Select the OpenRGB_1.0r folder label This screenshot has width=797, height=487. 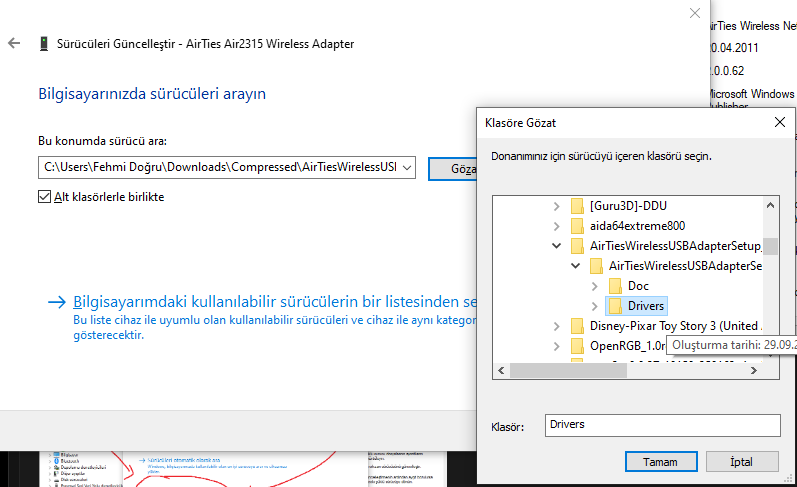pos(627,346)
